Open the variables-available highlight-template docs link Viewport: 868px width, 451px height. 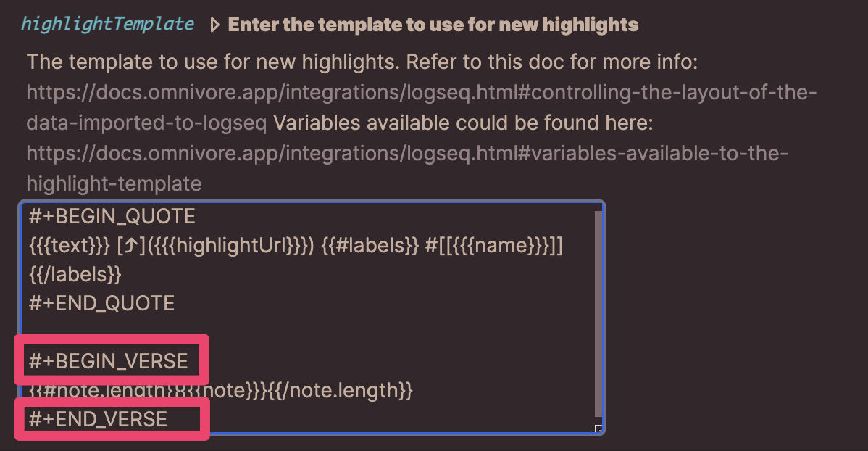(x=406, y=154)
